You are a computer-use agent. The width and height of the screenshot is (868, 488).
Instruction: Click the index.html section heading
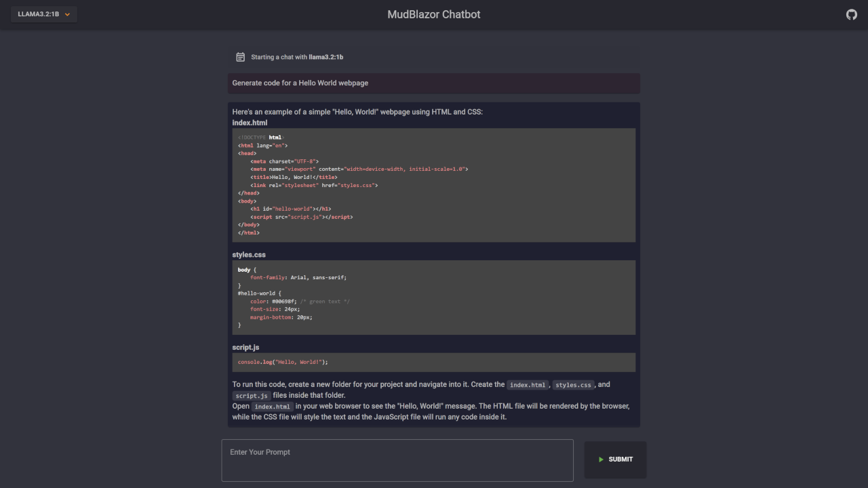(250, 123)
